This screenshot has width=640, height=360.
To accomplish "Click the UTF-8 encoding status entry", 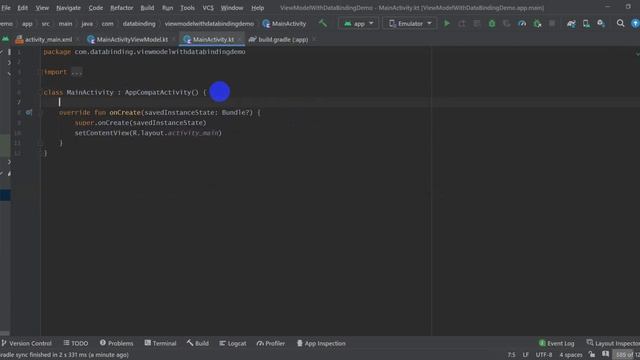I will (x=544, y=355).
